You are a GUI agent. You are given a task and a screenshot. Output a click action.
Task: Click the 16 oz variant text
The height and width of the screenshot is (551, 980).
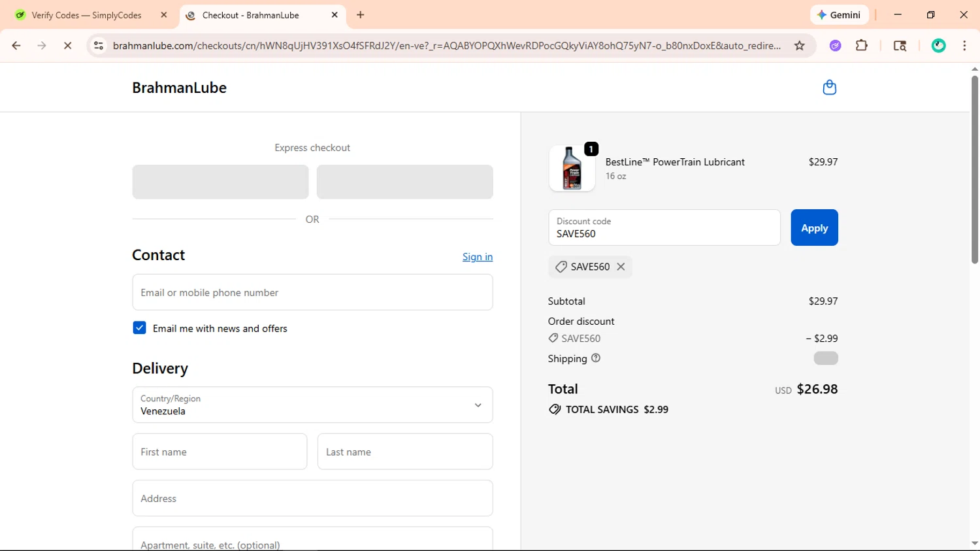615,176
